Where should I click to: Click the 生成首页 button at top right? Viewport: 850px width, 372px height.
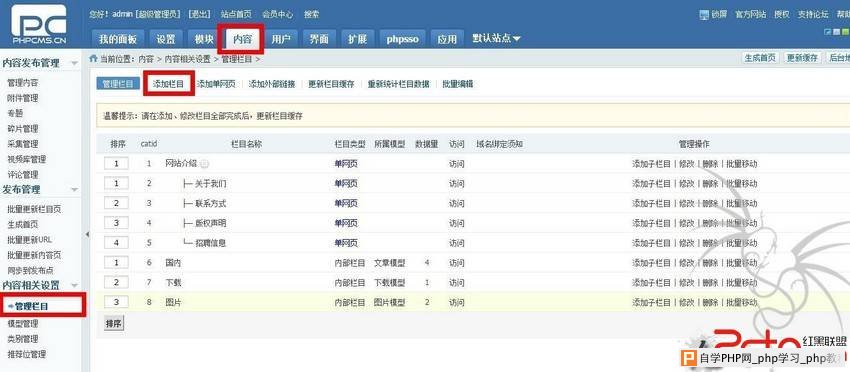[760, 58]
